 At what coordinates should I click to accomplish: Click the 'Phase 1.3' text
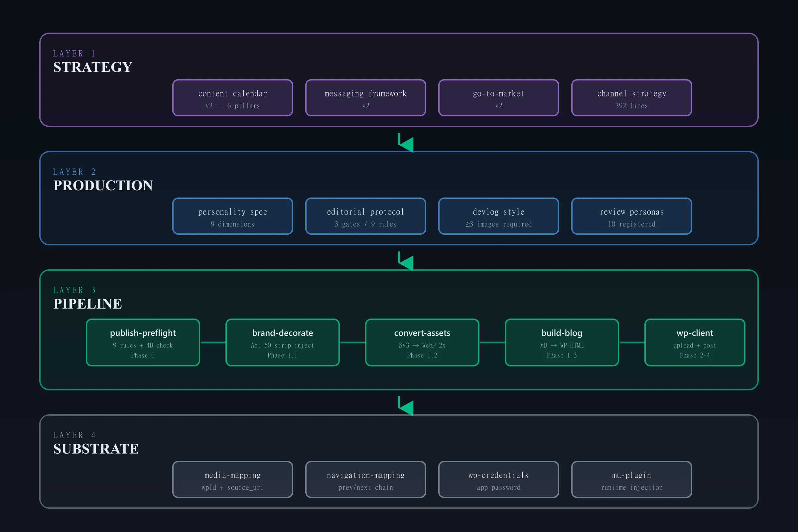point(562,355)
